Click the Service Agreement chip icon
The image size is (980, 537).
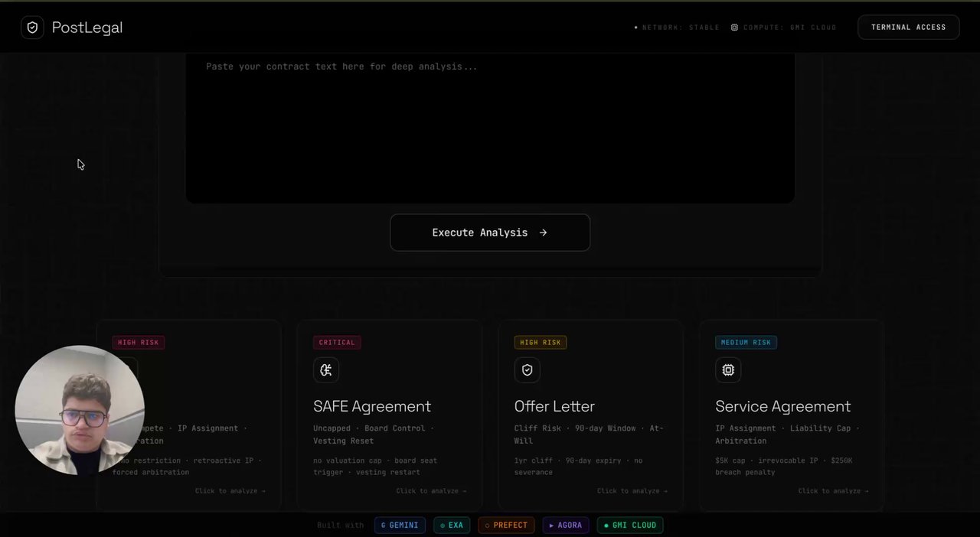[728, 370]
